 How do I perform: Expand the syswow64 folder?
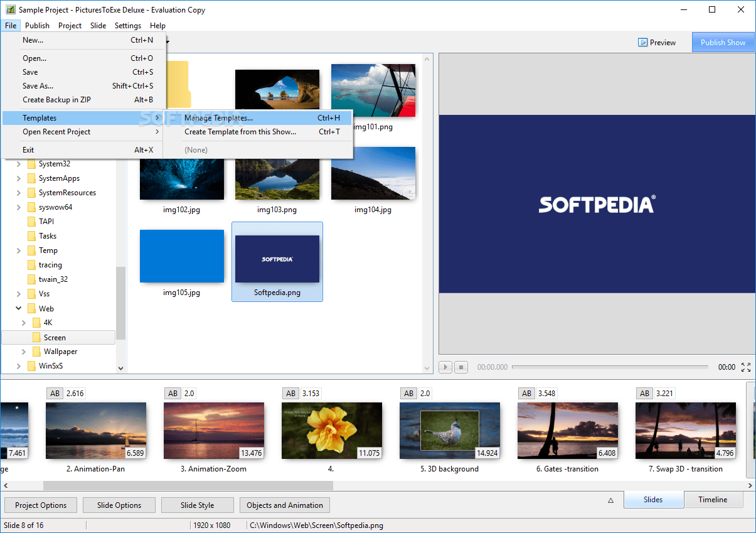[x=19, y=207]
